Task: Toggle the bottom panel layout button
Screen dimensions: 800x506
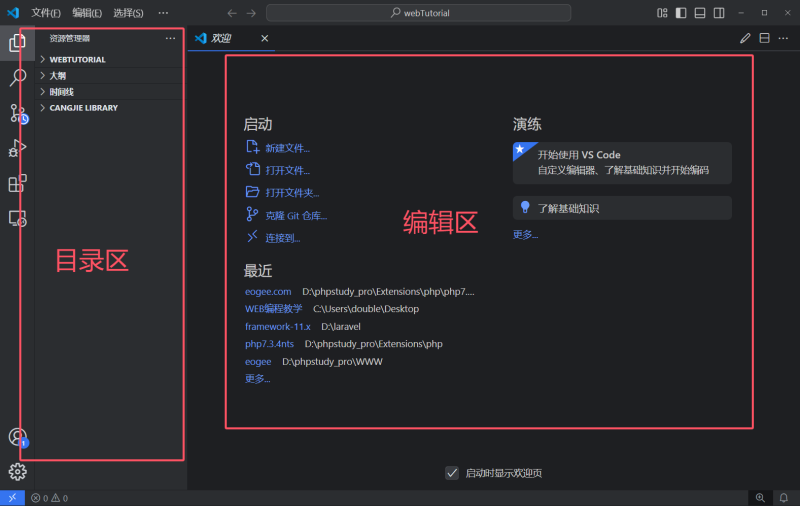Action: (x=700, y=13)
